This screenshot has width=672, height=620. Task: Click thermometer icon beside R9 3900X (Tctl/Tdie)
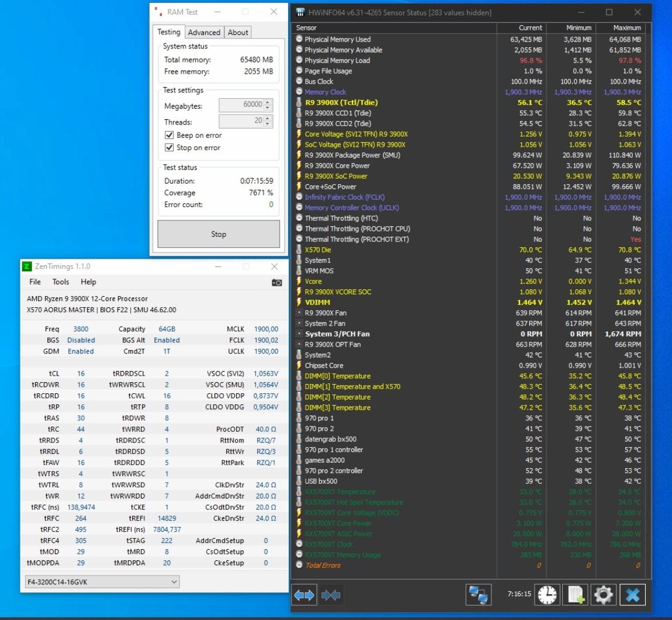point(299,102)
